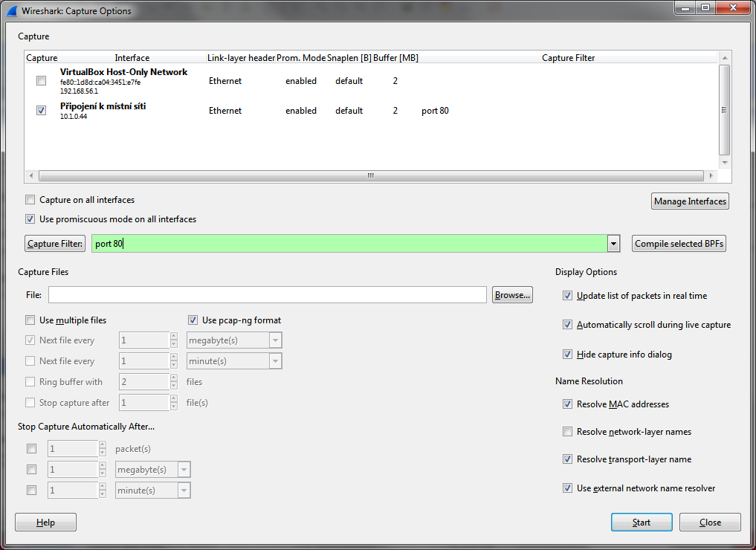Enable Use multiple files checkbox

(30, 320)
